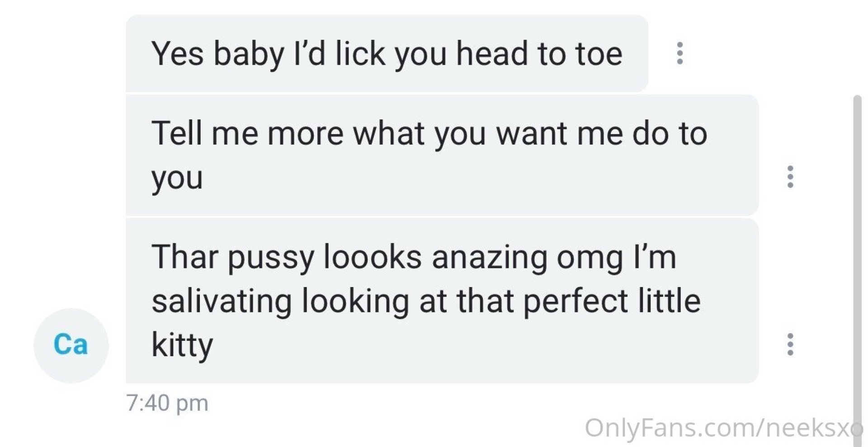Expand actions for the bottom chat message
868x447 pixels.
pos(790,344)
